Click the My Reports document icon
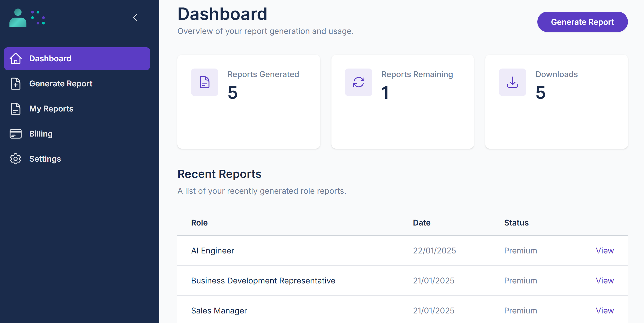This screenshot has height=323, width=644. (x=16, y=109)
